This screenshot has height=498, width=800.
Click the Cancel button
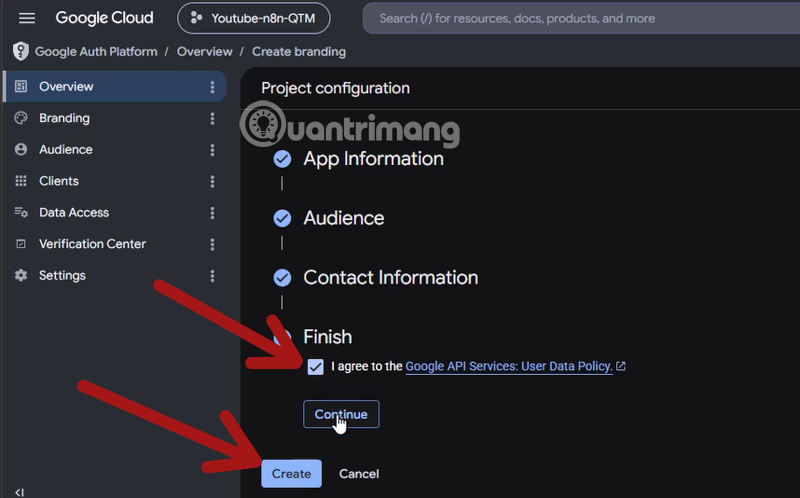pyautogui.click(x=359, y=474)
